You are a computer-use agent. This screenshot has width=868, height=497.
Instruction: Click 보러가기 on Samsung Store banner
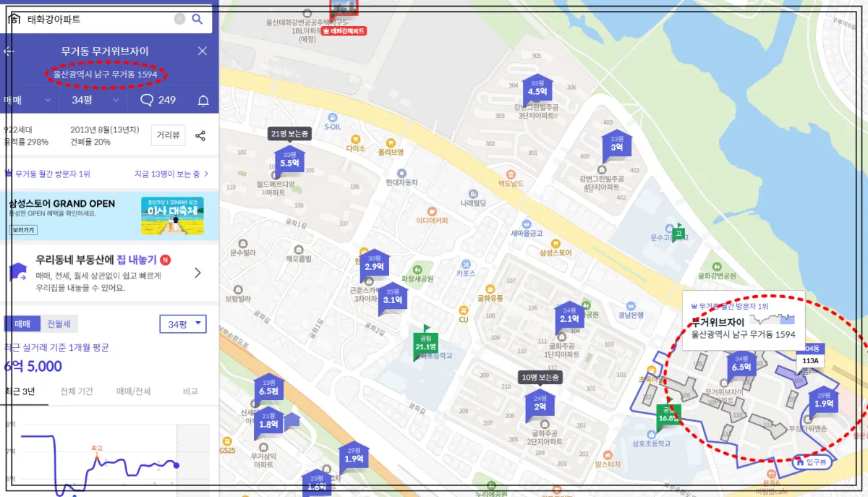[23, 230]
